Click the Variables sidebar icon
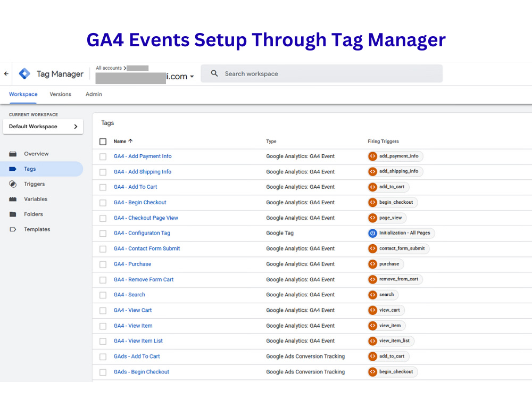 [x=13, y=199]
